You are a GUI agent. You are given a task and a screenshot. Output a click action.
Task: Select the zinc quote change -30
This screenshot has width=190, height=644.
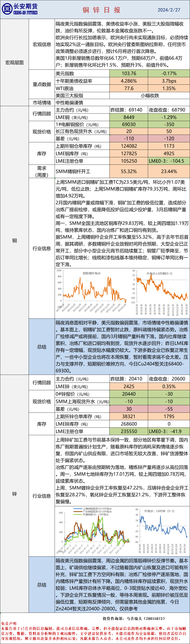pos(169,394)
